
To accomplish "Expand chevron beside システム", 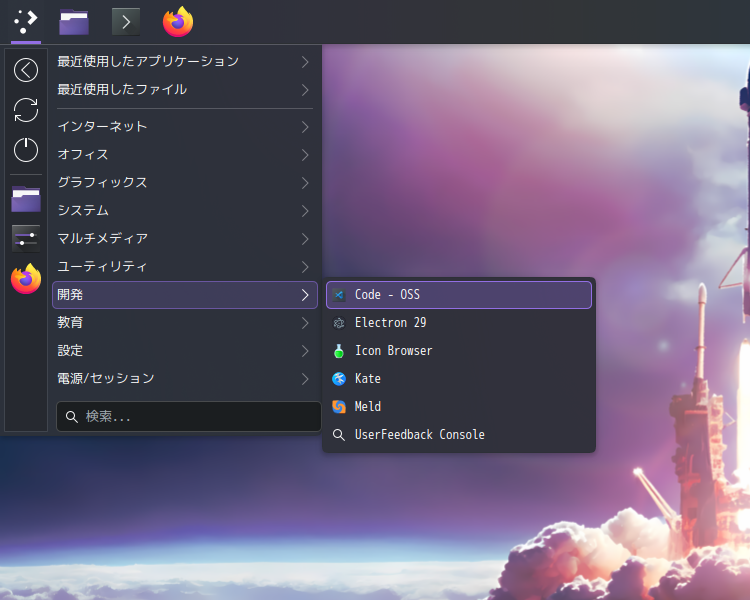I will point(305,211).
